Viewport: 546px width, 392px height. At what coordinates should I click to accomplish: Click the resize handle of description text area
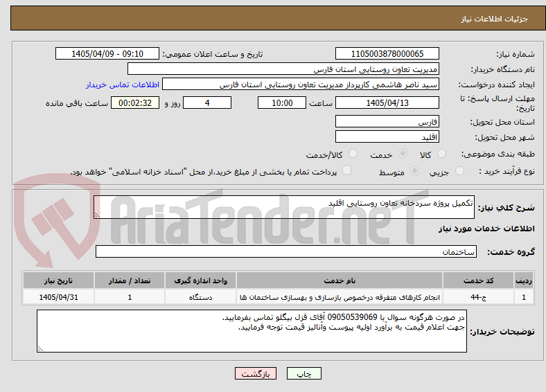click(x=97, y=215)
